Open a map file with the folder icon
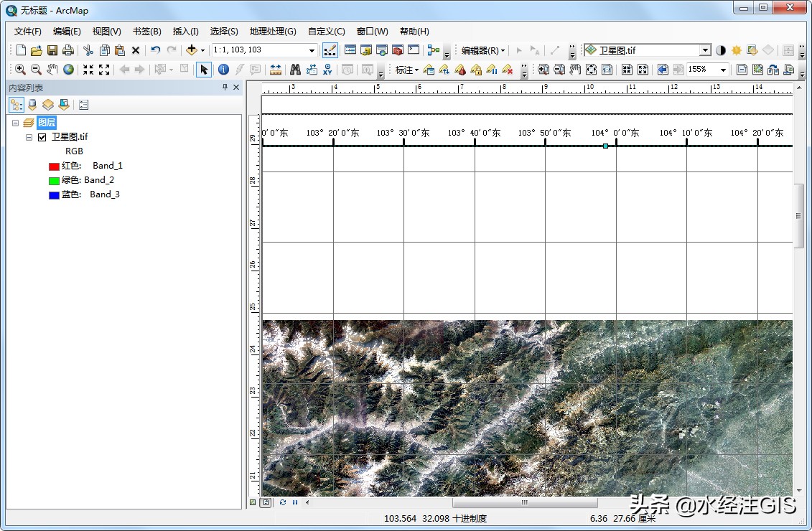Viewport: 812px width, 531px height. pyautogui.click(x=36, y=50)
